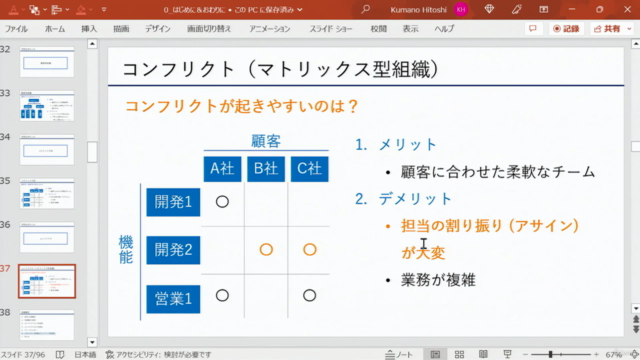Expand the 共有 share dropdown arrow
The width and height of the screenshot is (640, 360).
pos(629,29)
